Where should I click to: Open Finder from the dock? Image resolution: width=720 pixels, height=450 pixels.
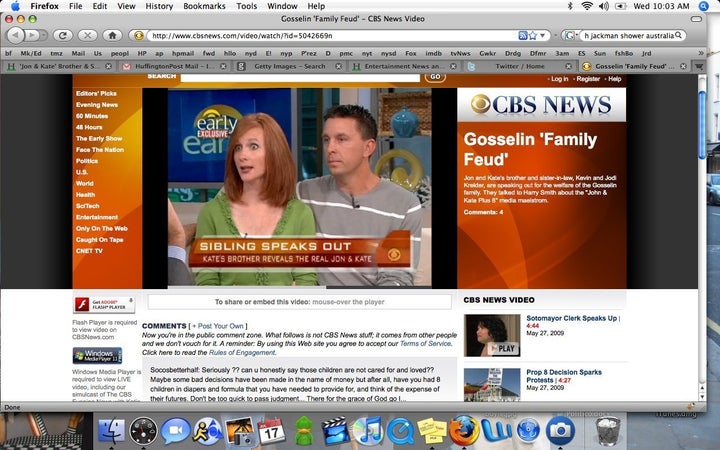[111, 431]
